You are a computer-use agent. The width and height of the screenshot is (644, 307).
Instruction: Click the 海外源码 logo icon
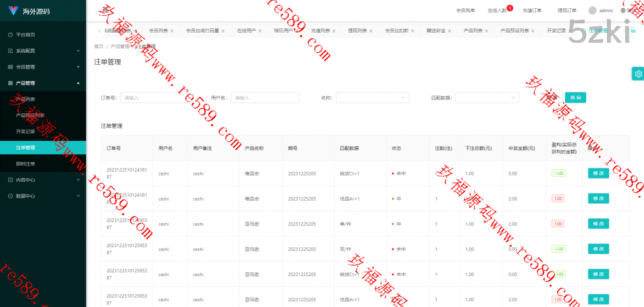(x=13, y=11)
